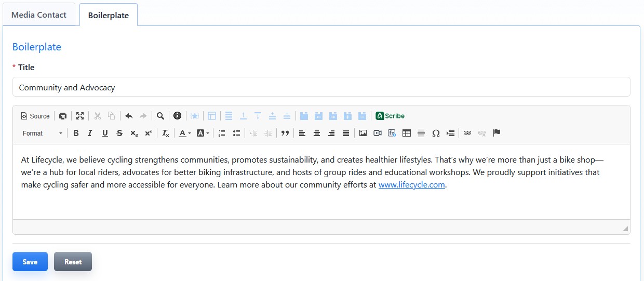The height and width of the screenshot is (281, 644).
Task: Insert a hyperlink with chain icon
Action: click(467, 133)
